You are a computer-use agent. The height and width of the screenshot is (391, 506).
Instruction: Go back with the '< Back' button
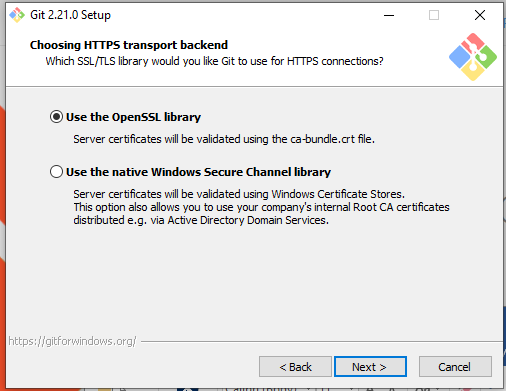click(x=295, y=367)
